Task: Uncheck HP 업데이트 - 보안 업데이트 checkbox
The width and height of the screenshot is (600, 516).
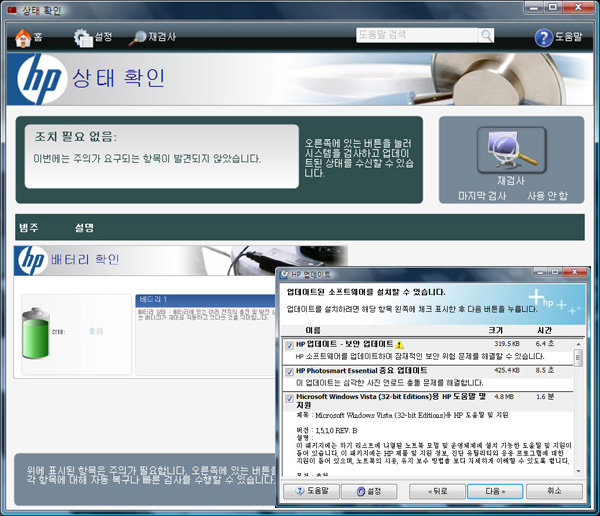Action: 290,346
